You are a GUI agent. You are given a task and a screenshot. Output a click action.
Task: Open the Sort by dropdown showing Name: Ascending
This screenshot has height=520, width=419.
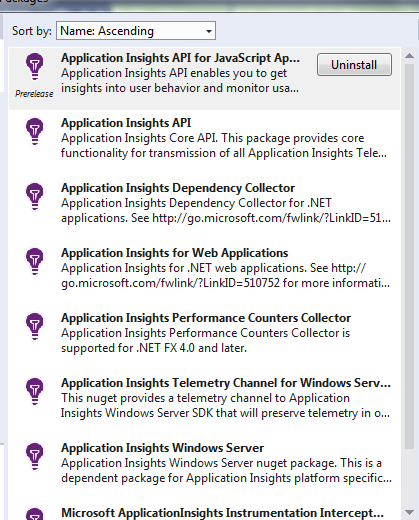pyautogui.click(x=136, y=31)
